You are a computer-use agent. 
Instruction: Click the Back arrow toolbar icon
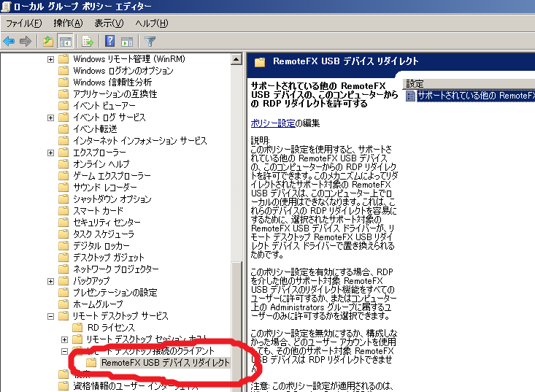(x=9, y=42)
